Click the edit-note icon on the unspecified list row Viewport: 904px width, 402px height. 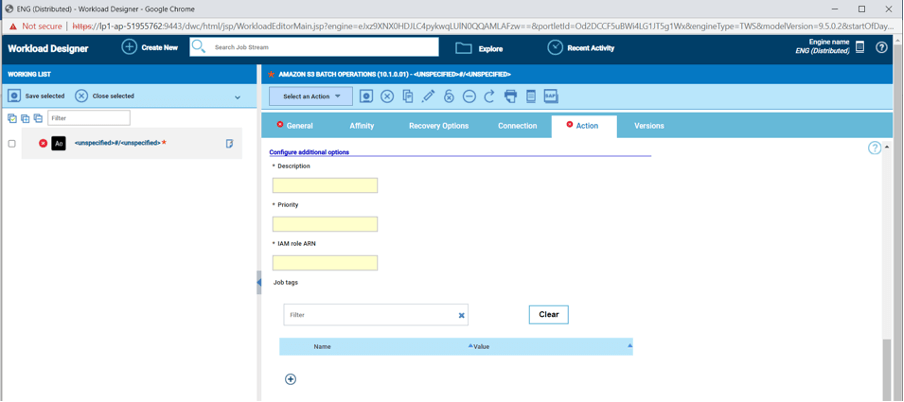[229, 143]
